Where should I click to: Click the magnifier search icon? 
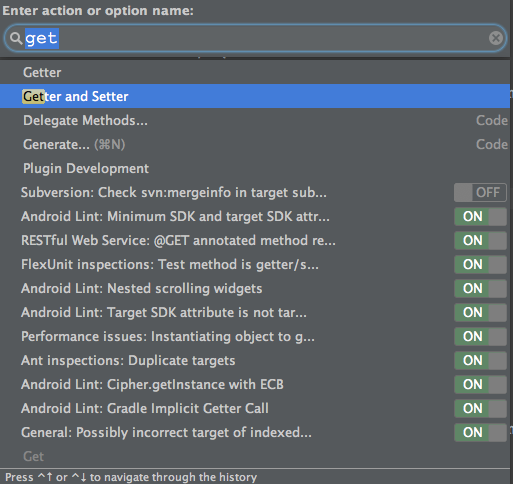[15, 38]
